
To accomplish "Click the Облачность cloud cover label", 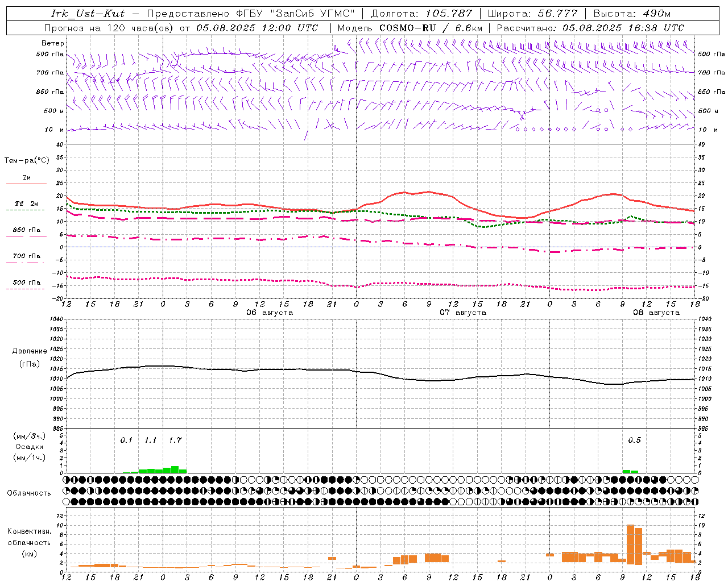I will [29, 493].
